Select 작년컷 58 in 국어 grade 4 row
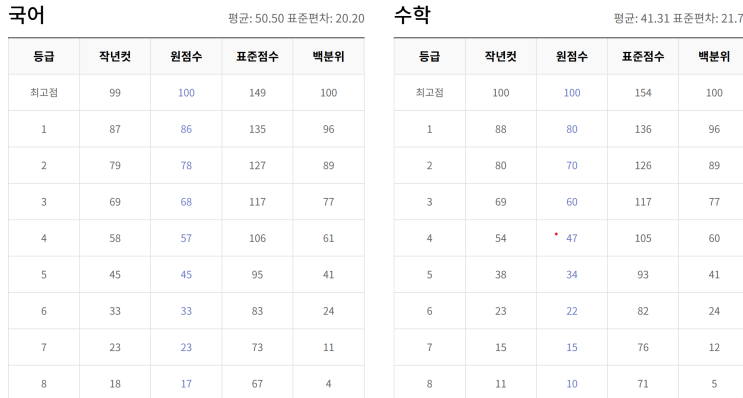 tap(115, 238)
